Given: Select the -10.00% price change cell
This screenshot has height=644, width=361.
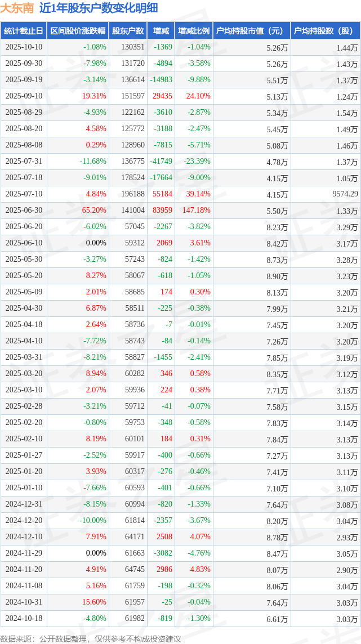Looking at the screenshot, I should [x=93, y=521].
